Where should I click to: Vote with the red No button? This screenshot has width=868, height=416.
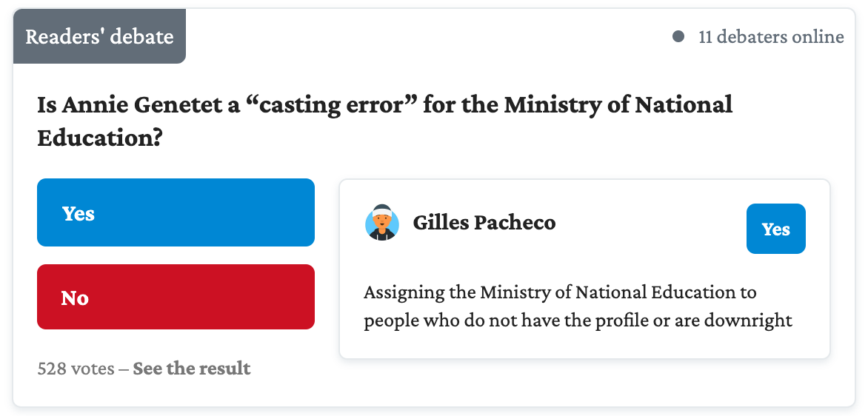tap(176, 297)
